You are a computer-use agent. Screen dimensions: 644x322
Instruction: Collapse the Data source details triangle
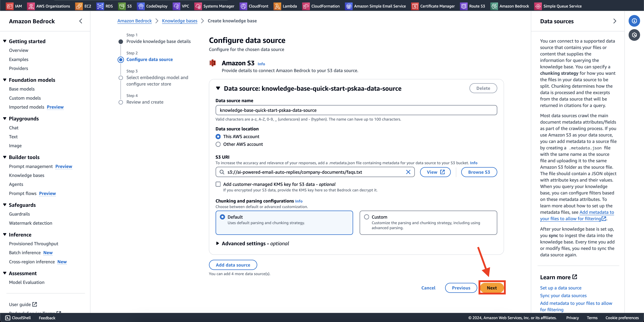[218, 88]
